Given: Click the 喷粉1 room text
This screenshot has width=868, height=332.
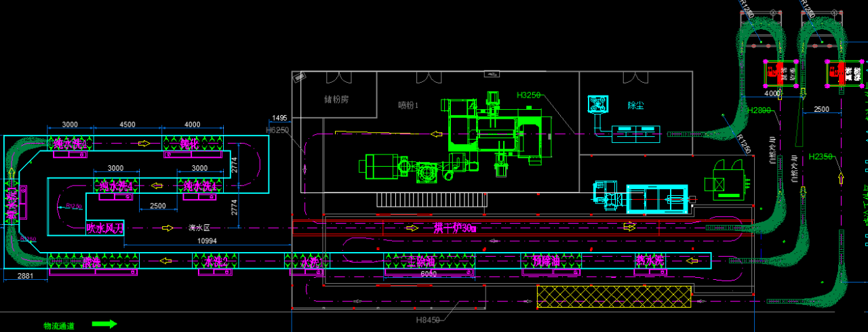Looking at the screenshot, I should (409, 105).
